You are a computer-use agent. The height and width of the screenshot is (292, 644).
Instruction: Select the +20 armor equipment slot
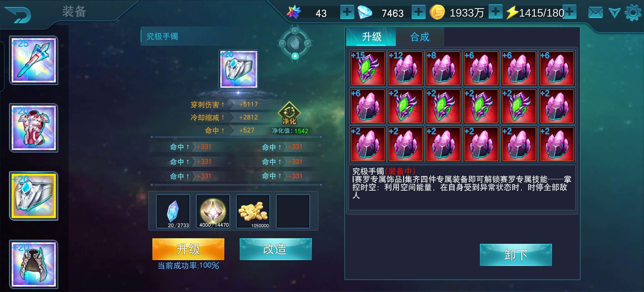(34, 128)
